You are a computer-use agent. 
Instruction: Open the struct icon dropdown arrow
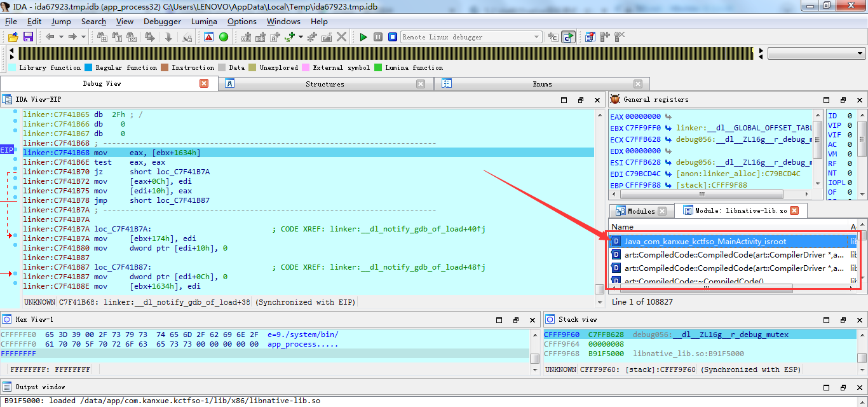click(x=301, y=37)
